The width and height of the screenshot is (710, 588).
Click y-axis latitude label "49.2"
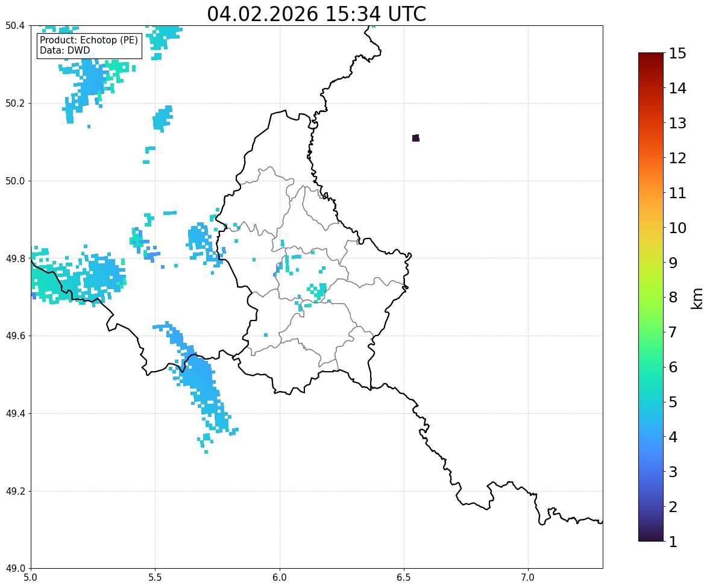[x=15, y=491]
